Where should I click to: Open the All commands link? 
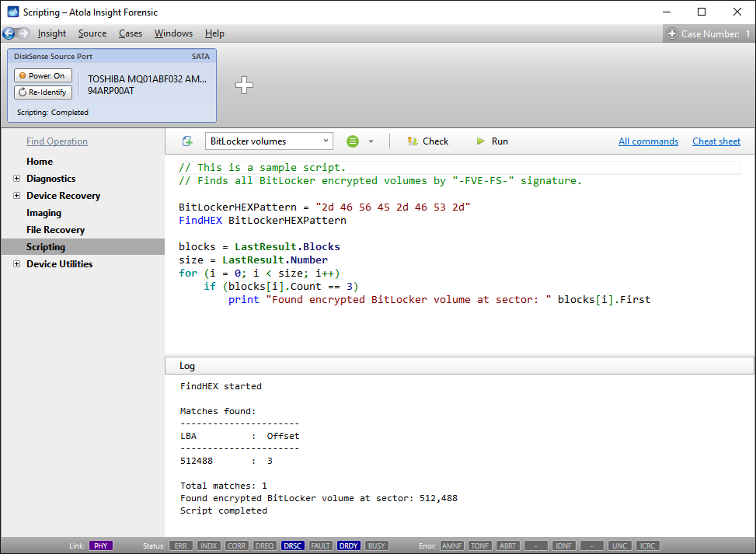tap(649, 141)
